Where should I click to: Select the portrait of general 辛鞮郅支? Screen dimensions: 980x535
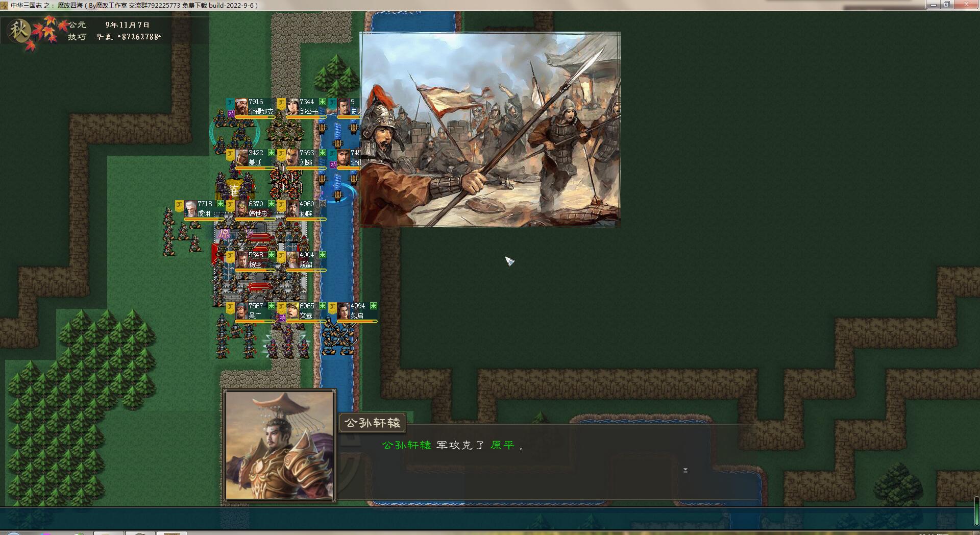pyautogui.click(x=241, y=107)
